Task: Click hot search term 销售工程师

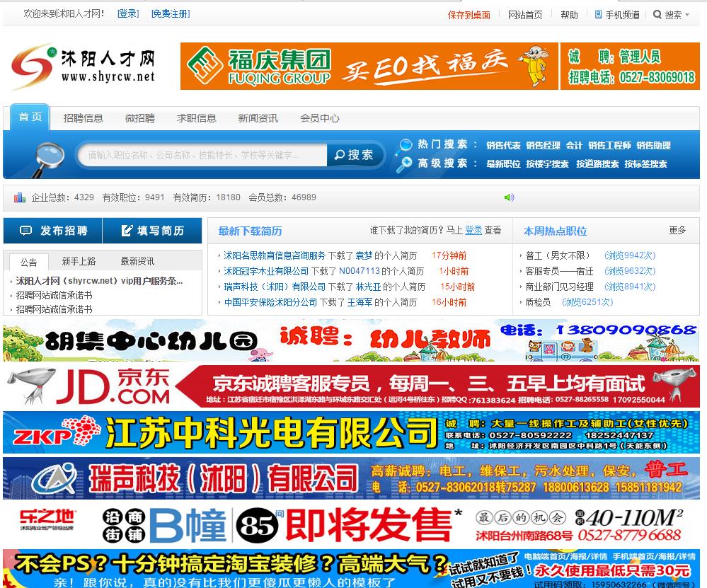Action: tap(609, 146)
